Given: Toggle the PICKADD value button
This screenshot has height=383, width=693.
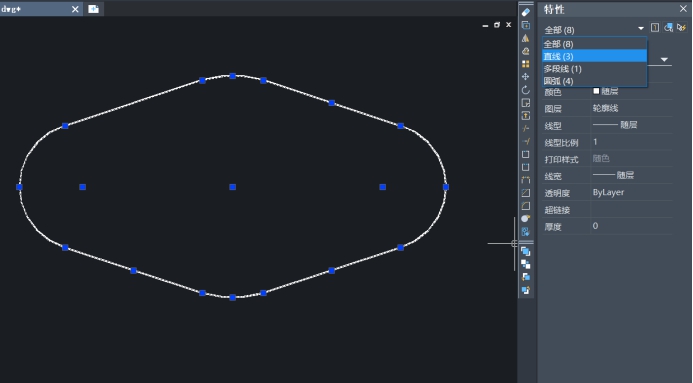Looking at the screenshot, I should 655,28.
